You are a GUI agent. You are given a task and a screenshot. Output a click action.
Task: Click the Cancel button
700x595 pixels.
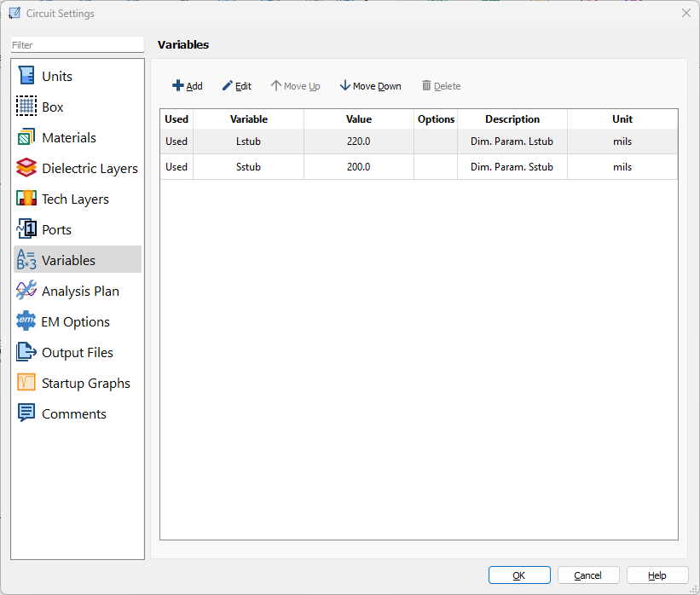pos(588,575)
